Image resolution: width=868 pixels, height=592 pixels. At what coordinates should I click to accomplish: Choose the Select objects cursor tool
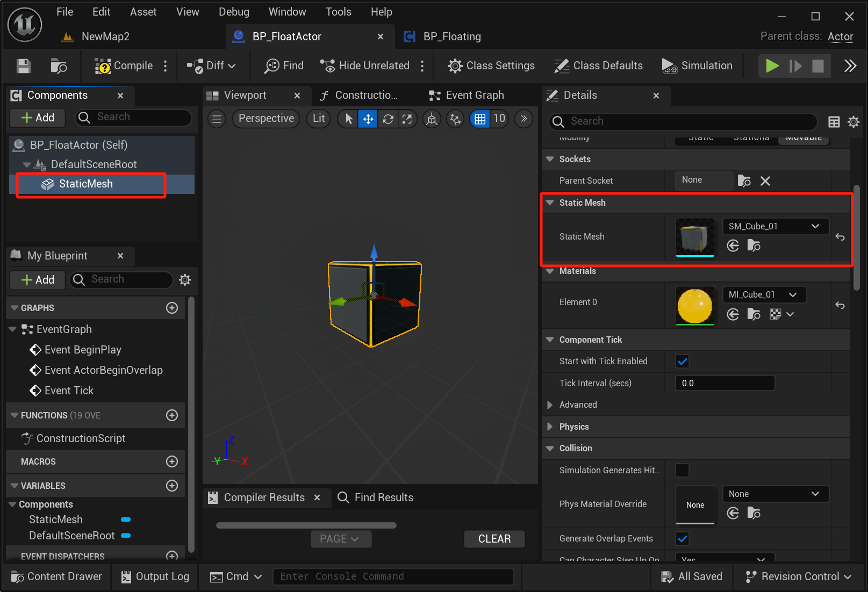[349, 119]
